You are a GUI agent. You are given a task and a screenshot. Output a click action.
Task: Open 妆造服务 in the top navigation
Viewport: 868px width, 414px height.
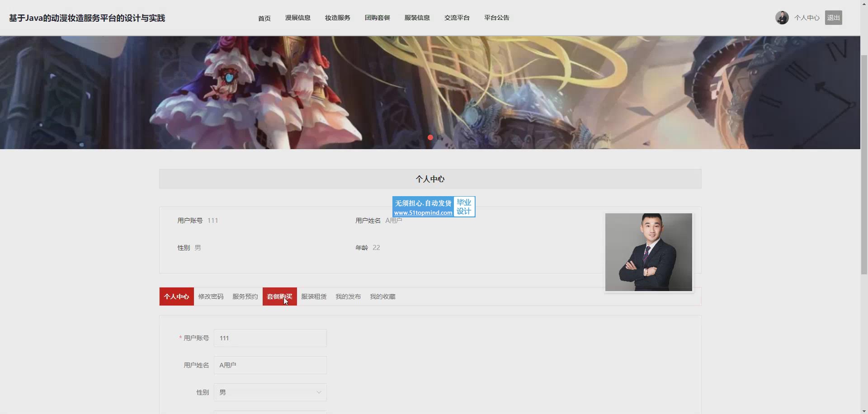point(337,18)
